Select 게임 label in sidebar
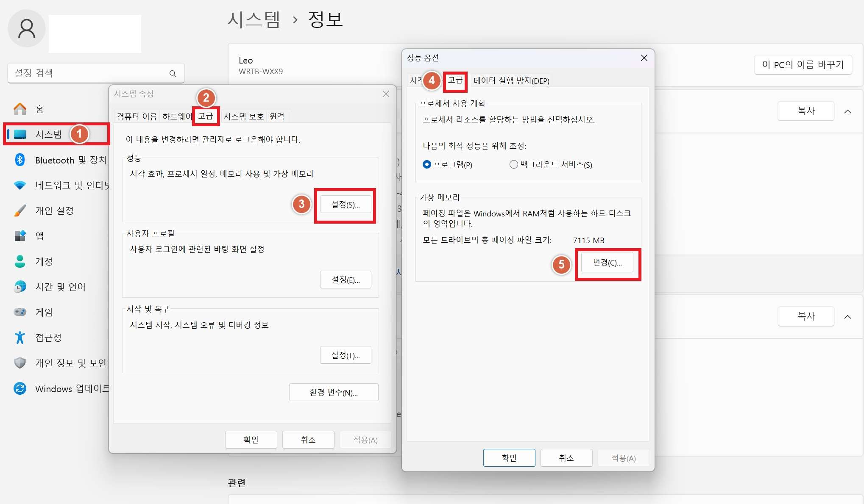This screenshot has height=504, width=864. (44, 312)
